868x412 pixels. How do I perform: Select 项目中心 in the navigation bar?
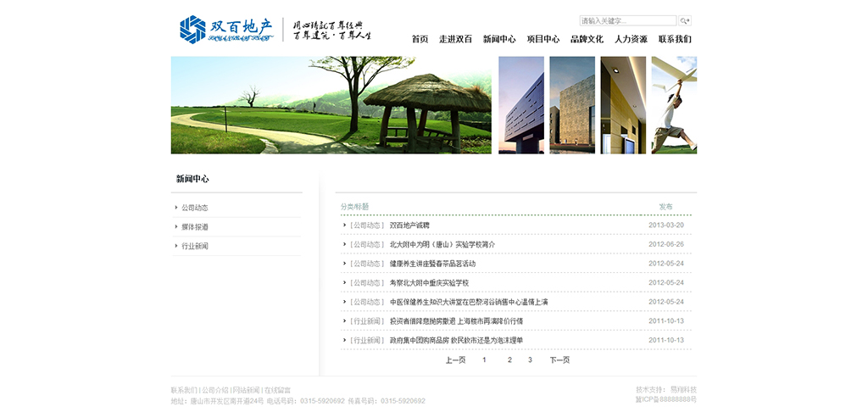[543, 39]
